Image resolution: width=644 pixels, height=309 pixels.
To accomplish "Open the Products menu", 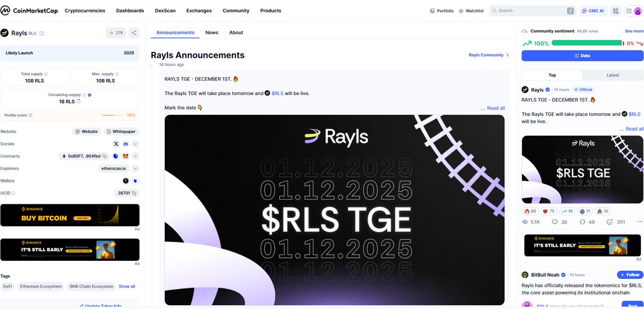I will [x=270, y=11].
